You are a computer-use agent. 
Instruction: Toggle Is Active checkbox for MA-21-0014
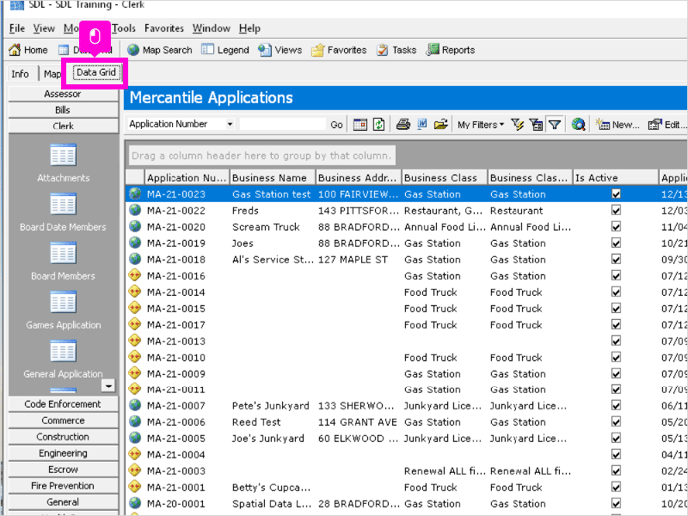click(616, 292)
